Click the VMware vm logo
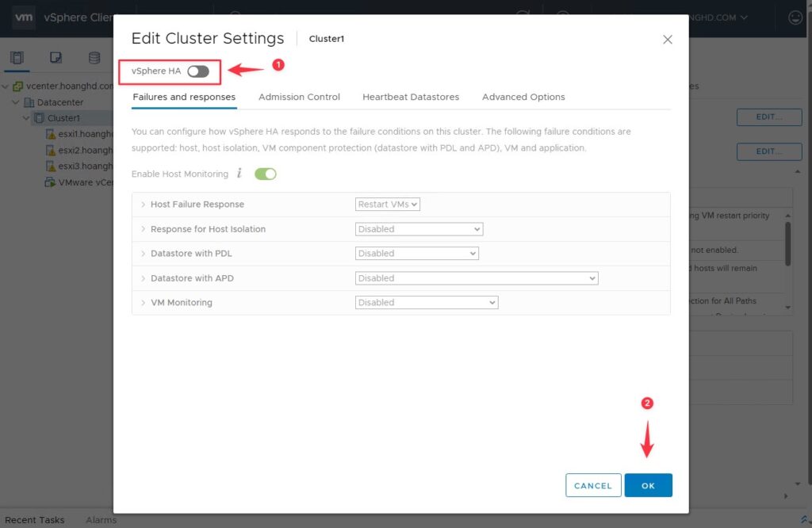This screenshot has height=528, width=812. pos(23,17)
